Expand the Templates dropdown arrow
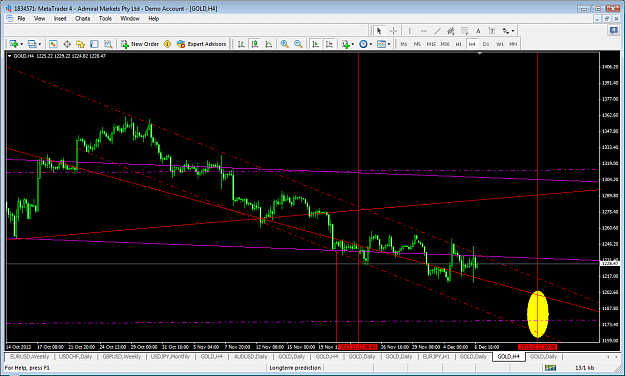Image resolution: width=625 pixels, height=376 pixels. pyautogui.click(x=389, y=44)
